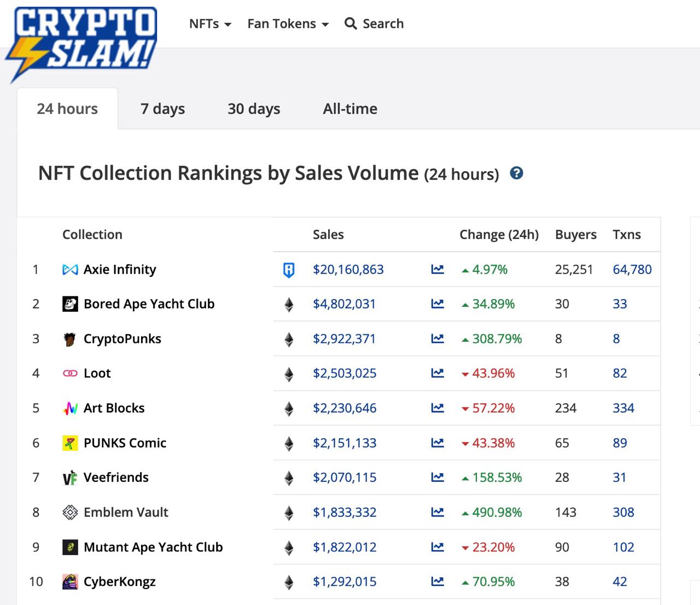Screen dimensions: 700x605
Task: Click the Buyers column header
Action: [576, 235]
